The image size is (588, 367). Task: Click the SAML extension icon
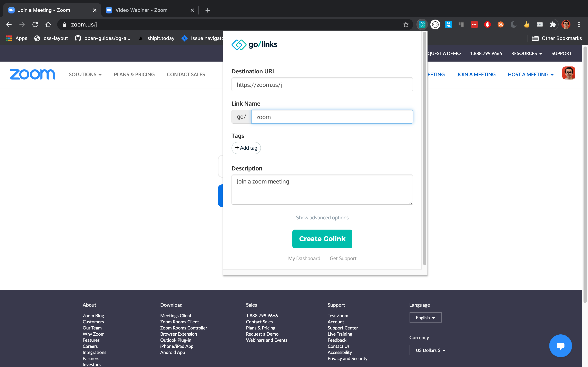click(448, 24)
